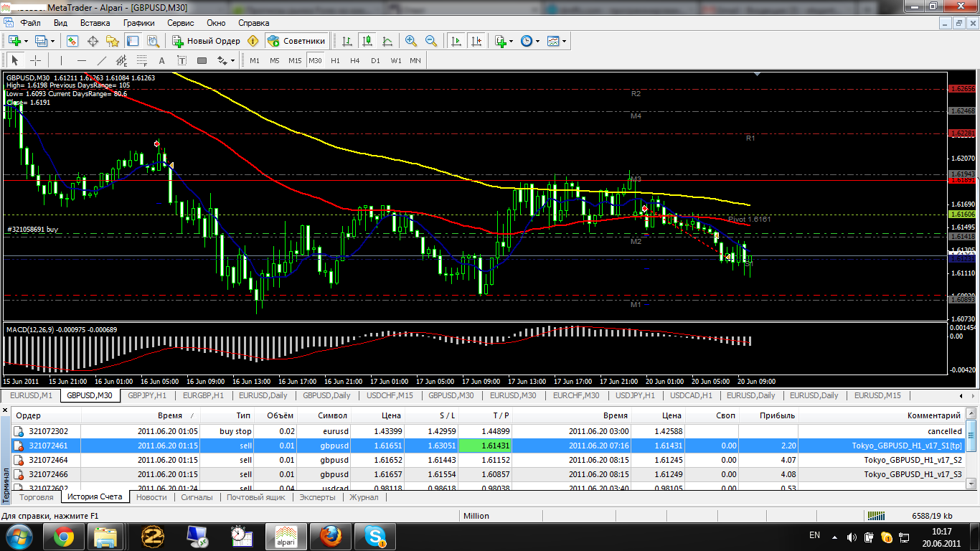Open the Сервис menu

pos(181,23)
